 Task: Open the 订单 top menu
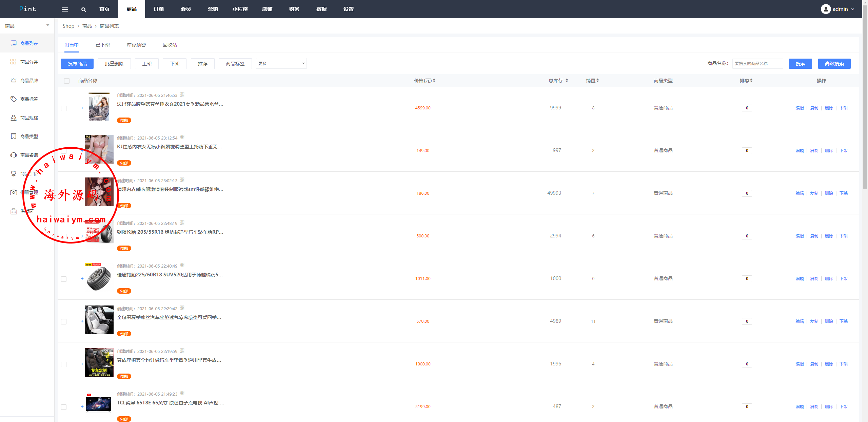158,9
